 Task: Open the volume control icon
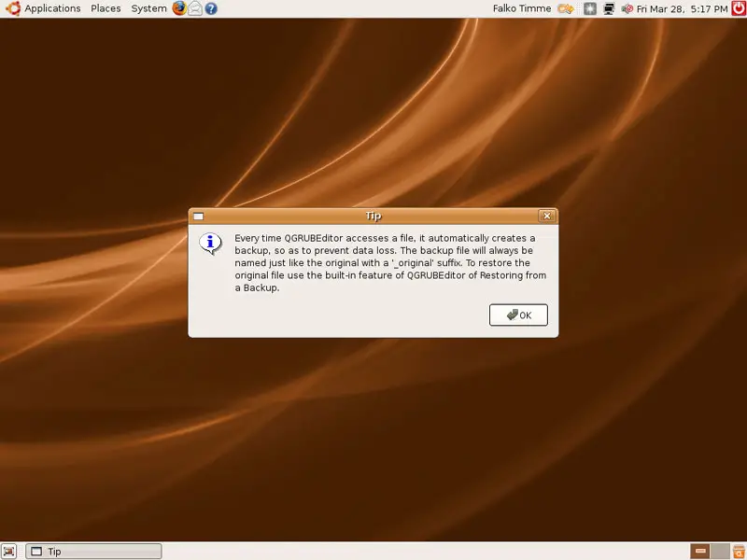tap(627, 8)
